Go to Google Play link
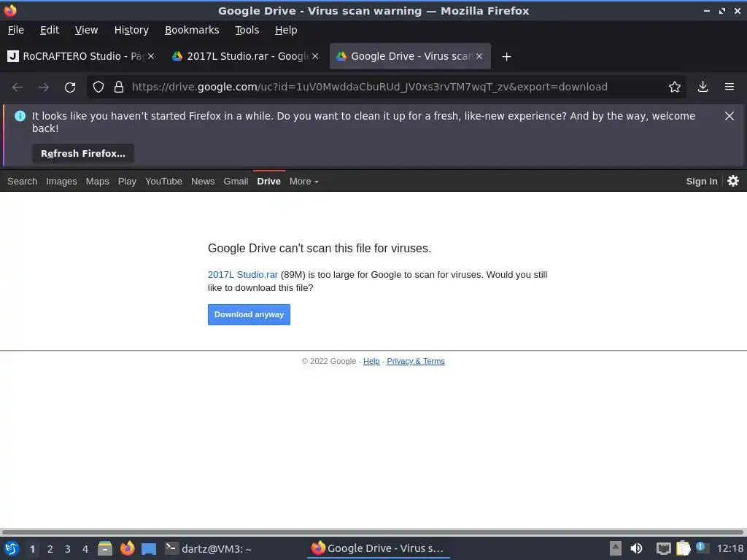The width and height of the screenshot is (747, 560). [x=127, y=182]
